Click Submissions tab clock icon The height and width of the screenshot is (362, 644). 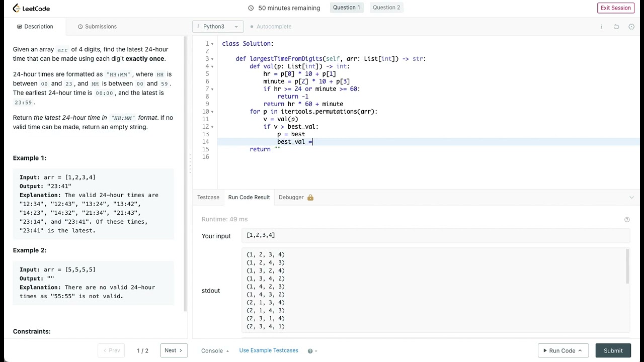point(80,27)
